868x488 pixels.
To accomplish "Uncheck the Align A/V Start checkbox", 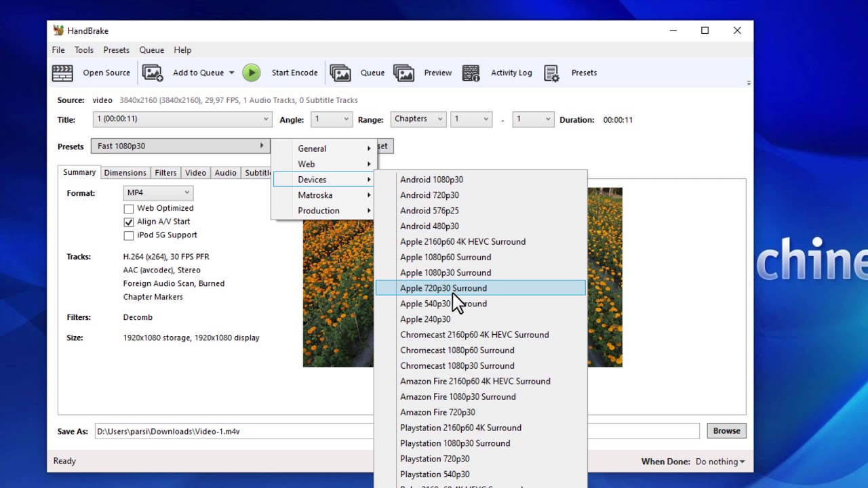I will pyautogui.click(x=128, y=222).
